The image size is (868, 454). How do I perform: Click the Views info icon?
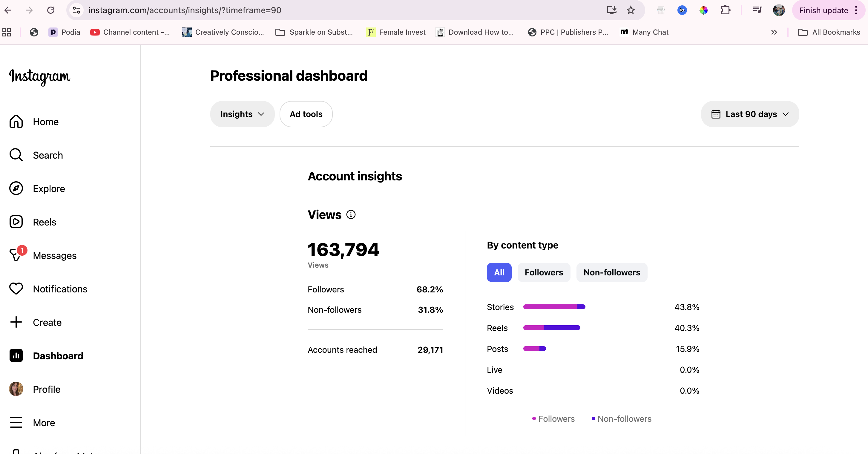click(x=351, y=215)
